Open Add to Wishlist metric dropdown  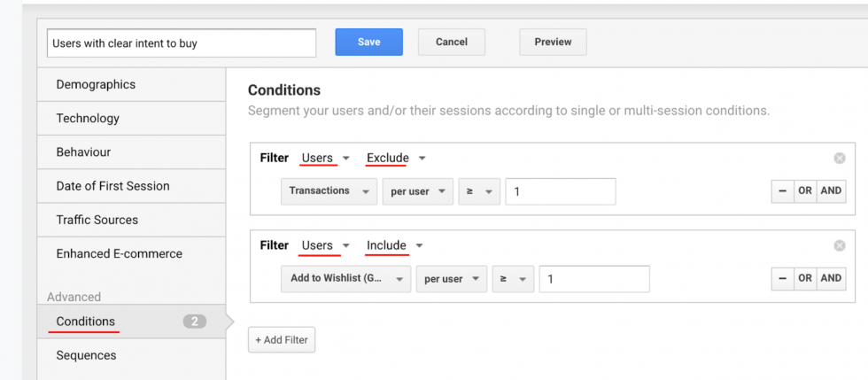pos(346,279)
